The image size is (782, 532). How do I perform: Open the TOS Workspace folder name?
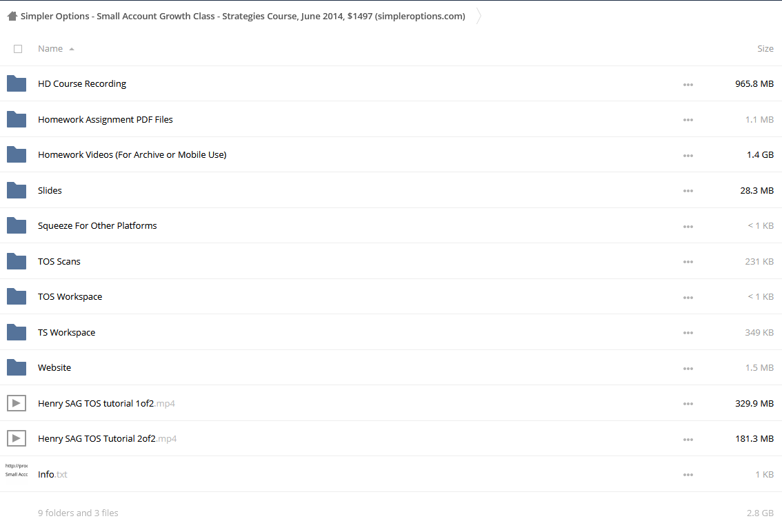pyautogui.click(x=70, y=296)
